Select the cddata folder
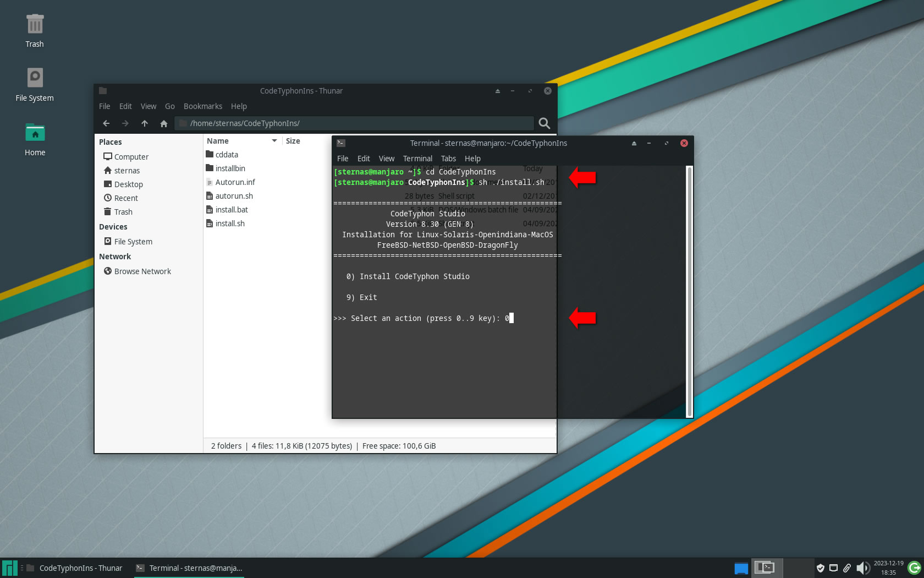This screenshot has height=578, width=924. pyautogui.click(x=222, y=155)
